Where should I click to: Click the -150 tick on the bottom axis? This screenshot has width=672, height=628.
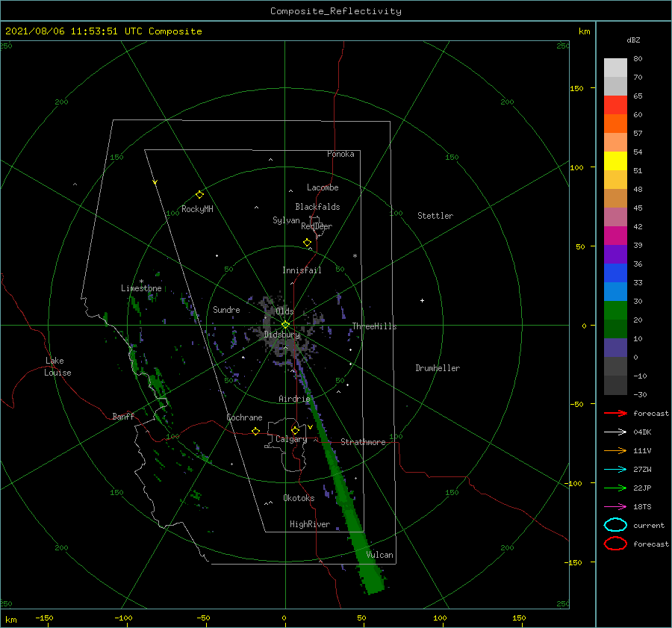click(x=45, y=618)
